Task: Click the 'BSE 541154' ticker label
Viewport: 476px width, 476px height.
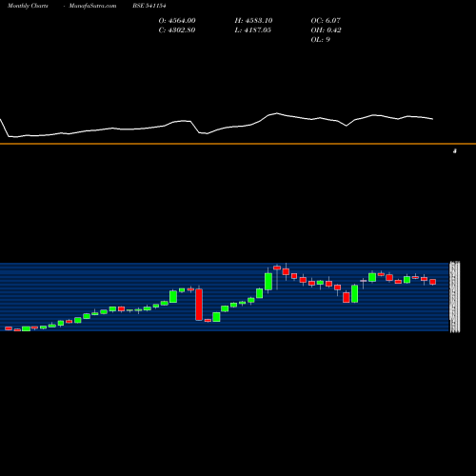Action: 149,6
